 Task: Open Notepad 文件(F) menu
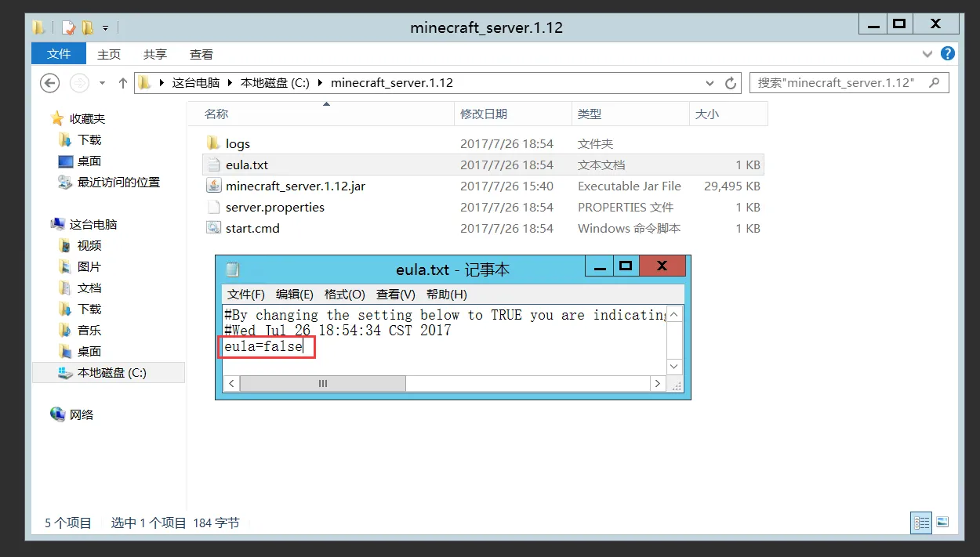(x=246, y=294)
